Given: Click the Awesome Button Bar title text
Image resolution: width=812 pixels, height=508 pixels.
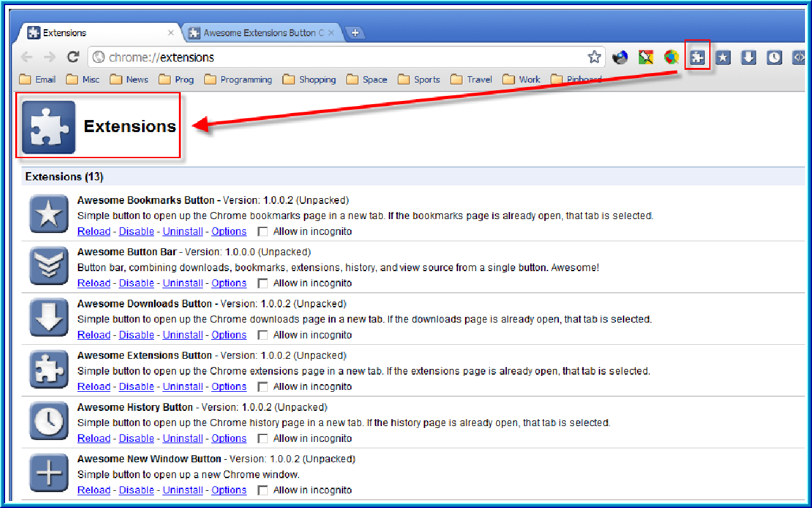Looking at the screenshot, I should (127, 252).
